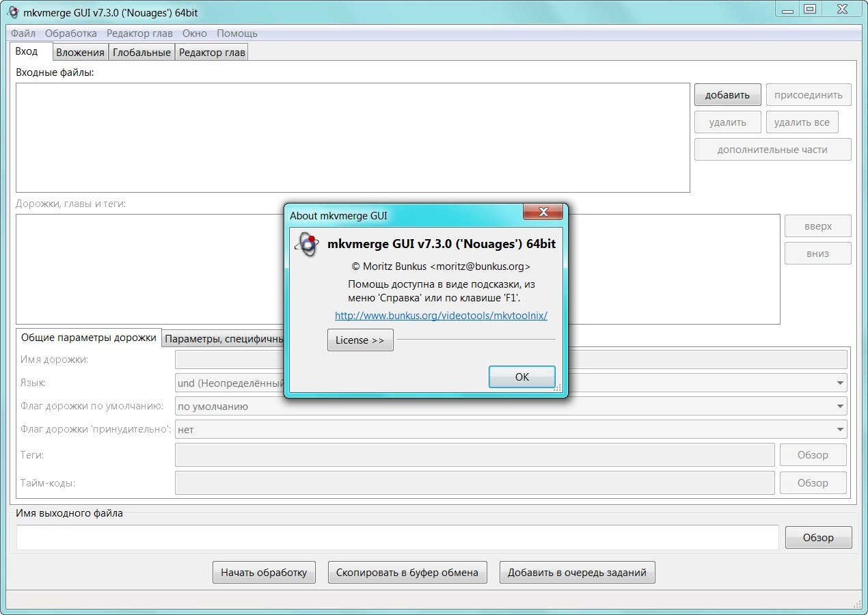The width and height of the screenshot is (868, 615).
Task: Open the Язык language dropdown
Action: (511, 383)
